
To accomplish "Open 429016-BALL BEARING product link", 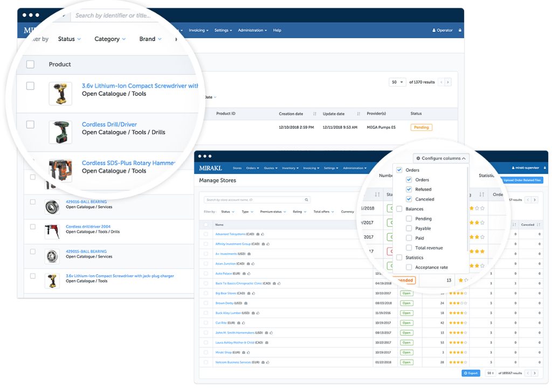I will 86,202.
